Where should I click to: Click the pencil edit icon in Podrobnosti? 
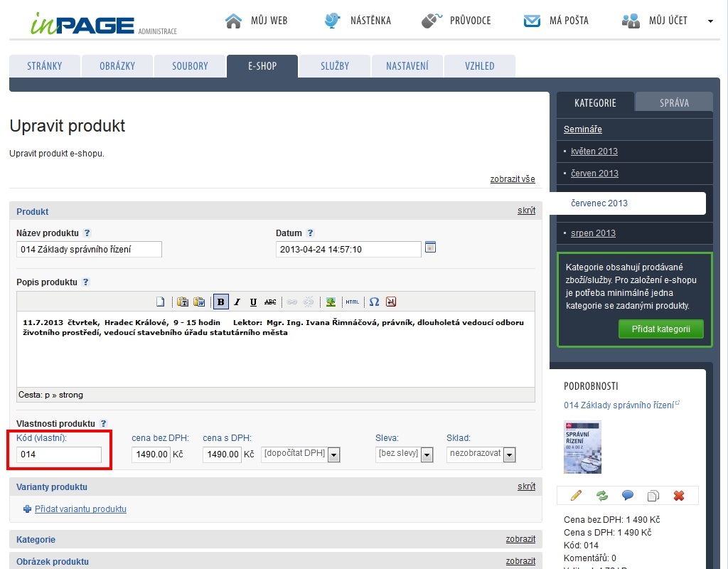577,496
